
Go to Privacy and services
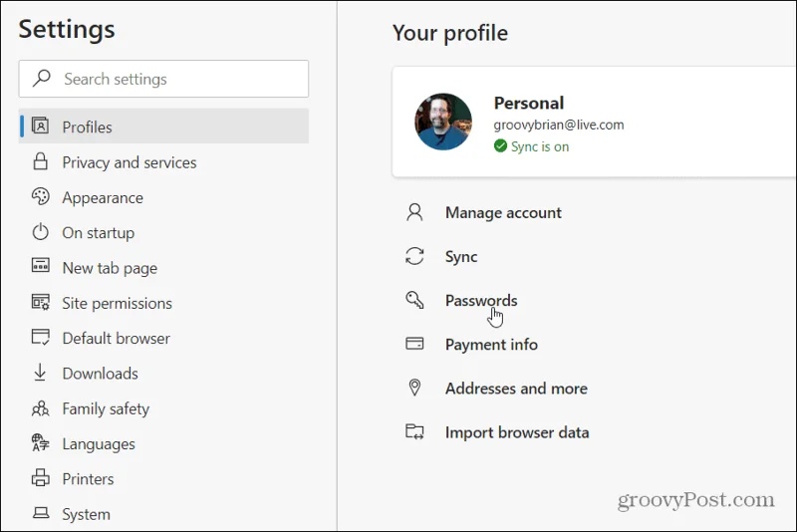point(163,162)
